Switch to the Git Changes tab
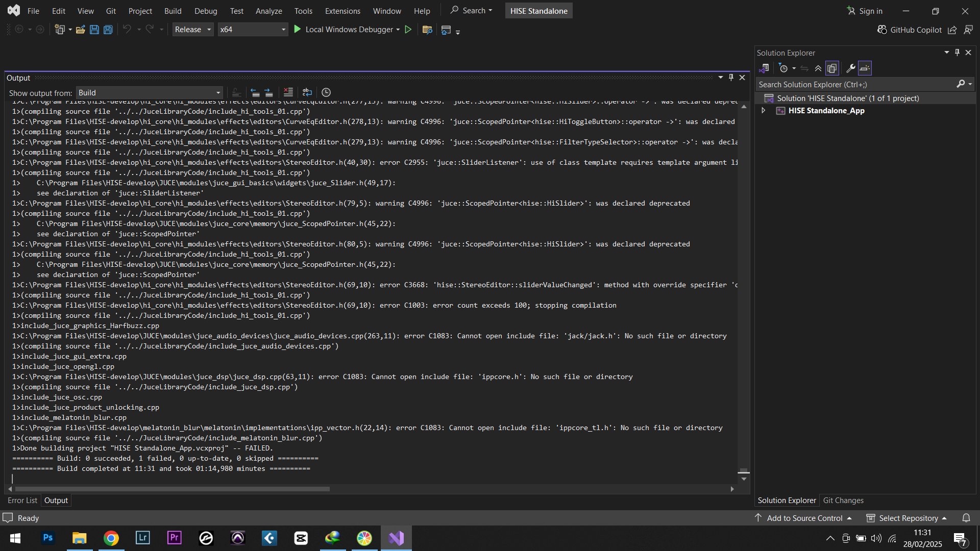The image size is (980, 551). [843, 500]
